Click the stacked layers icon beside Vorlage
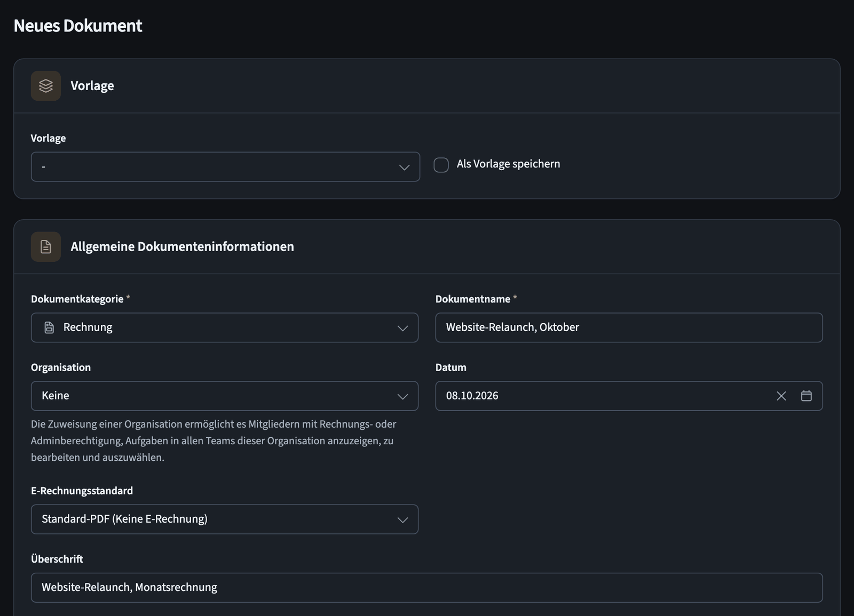854x616 pixels. click(46, 86)
